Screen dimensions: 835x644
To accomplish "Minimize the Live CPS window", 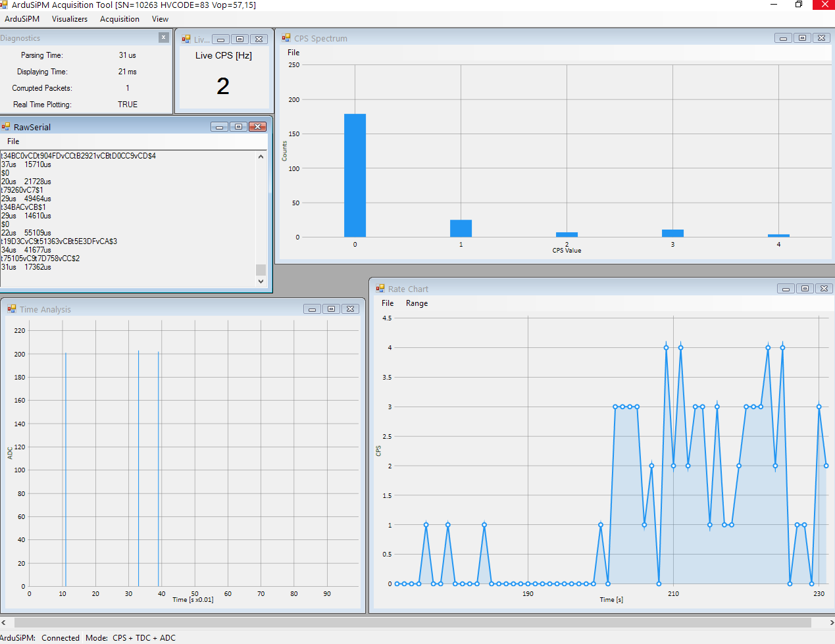I will (221, 39).
